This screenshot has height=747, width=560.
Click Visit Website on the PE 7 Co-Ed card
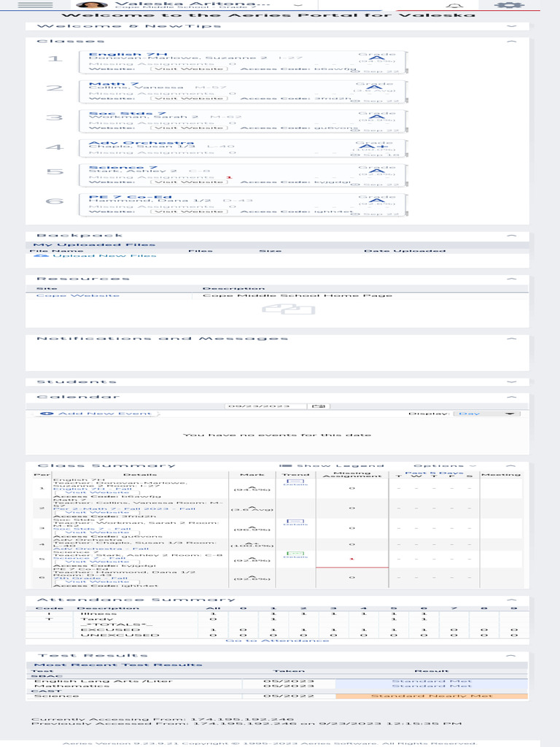coord(189,212)
